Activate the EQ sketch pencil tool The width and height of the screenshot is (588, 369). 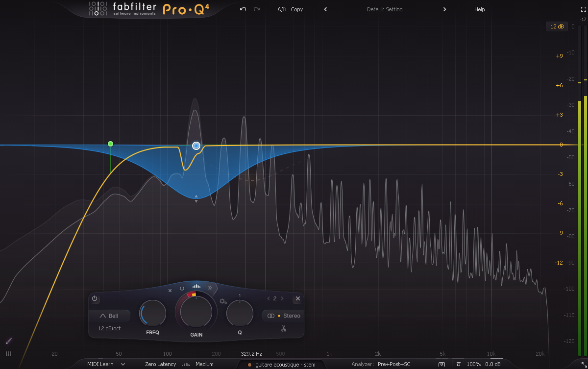[8, 341]
